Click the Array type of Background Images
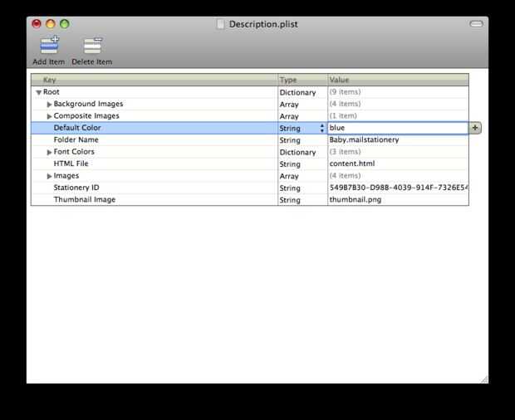515x420 pixels. click(x=289, y=105)
